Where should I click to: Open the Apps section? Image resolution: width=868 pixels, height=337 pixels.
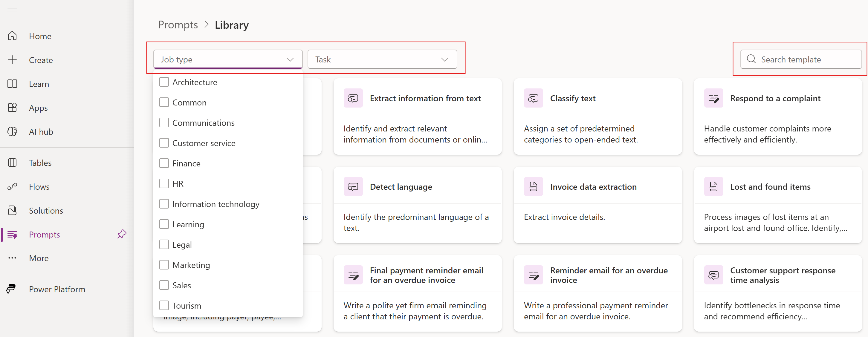point(38,108)
